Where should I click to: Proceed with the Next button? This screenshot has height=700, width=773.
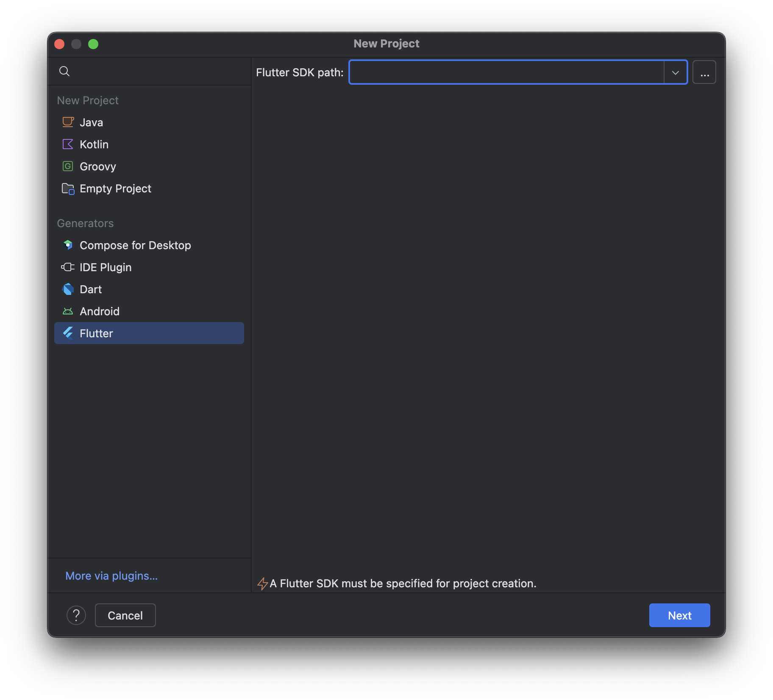[x=679, y=615]
